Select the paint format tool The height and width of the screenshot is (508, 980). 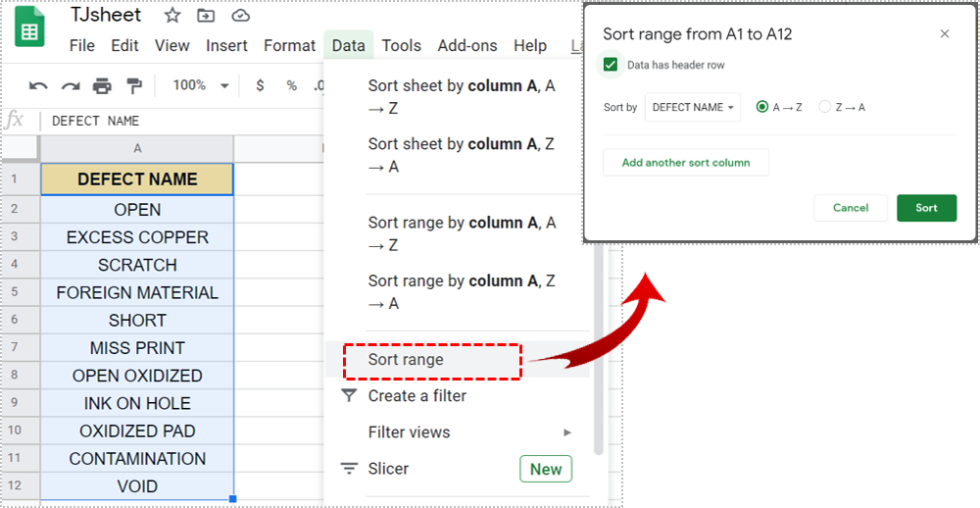click(x=133, y=85)
